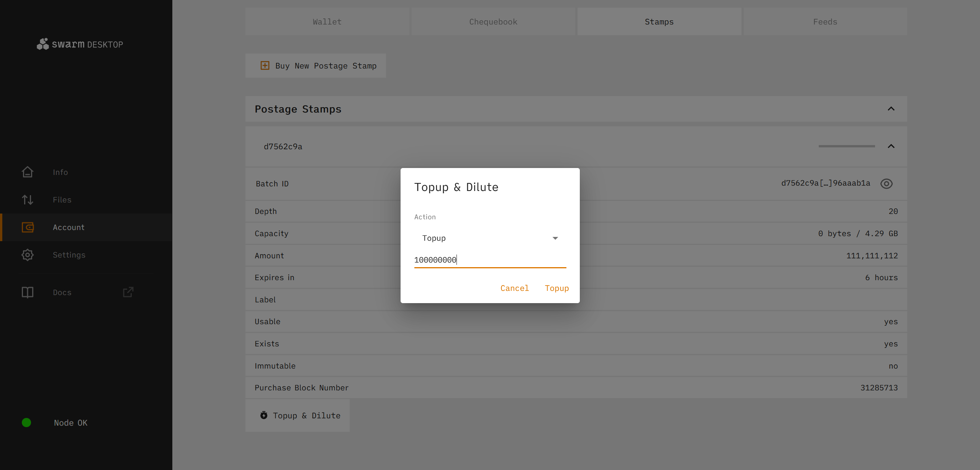Confirm with the orange Topup button
Viewport: 980px width, 470px height.
(556, 288)
